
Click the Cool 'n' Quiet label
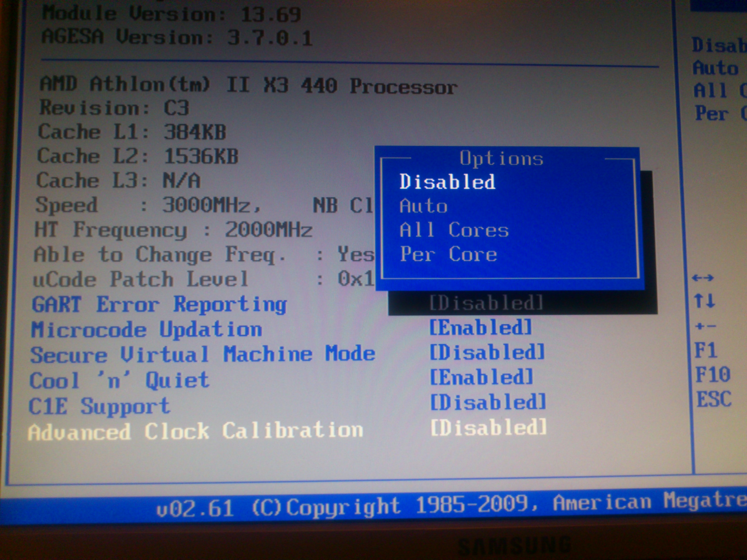pos(119,380)
